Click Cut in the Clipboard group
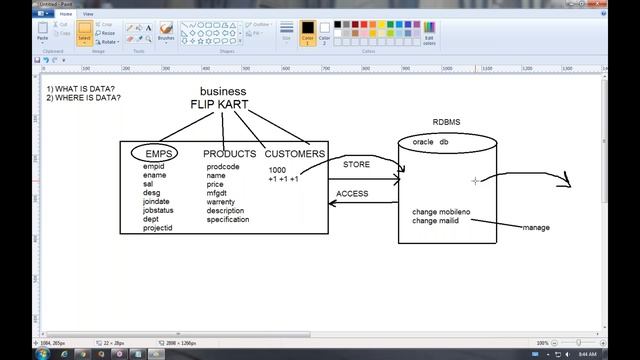This screenshot has width=640, height=360. 60,24
